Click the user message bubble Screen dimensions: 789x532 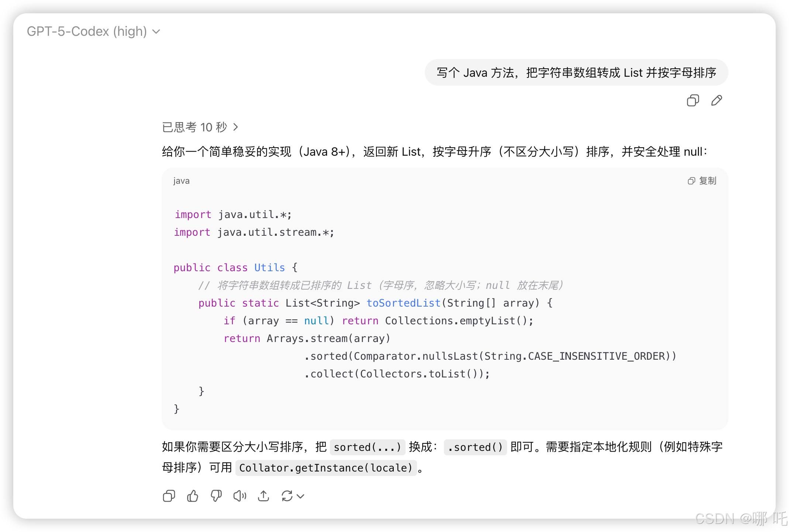coord(576,73)
